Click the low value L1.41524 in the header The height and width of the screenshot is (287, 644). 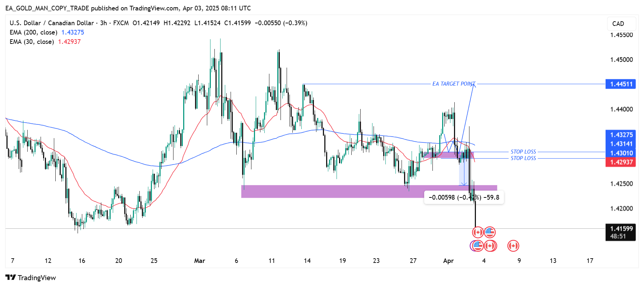click(x=208, y=23)
